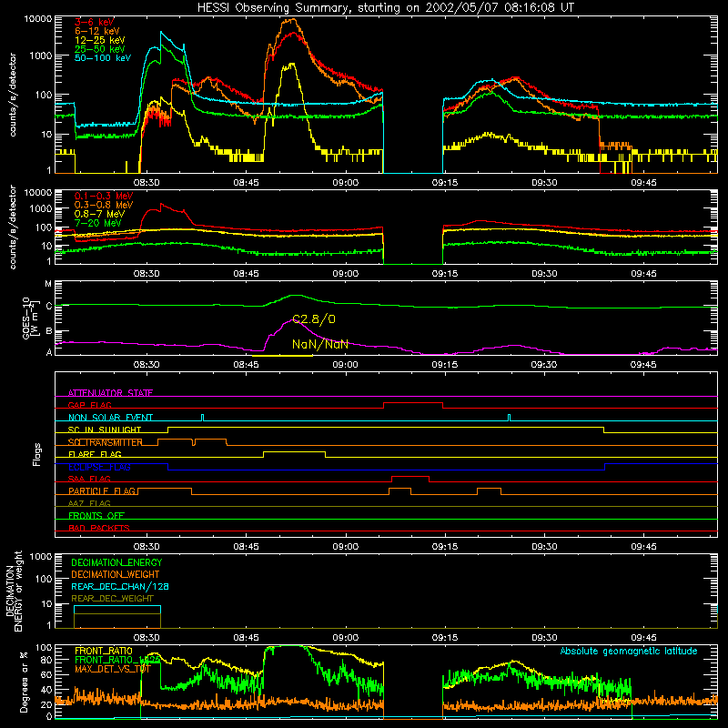Click the DECIMATION ENERGY or weight axis title
Viewport: 728px width, 728px height.
tap(14, 591)
